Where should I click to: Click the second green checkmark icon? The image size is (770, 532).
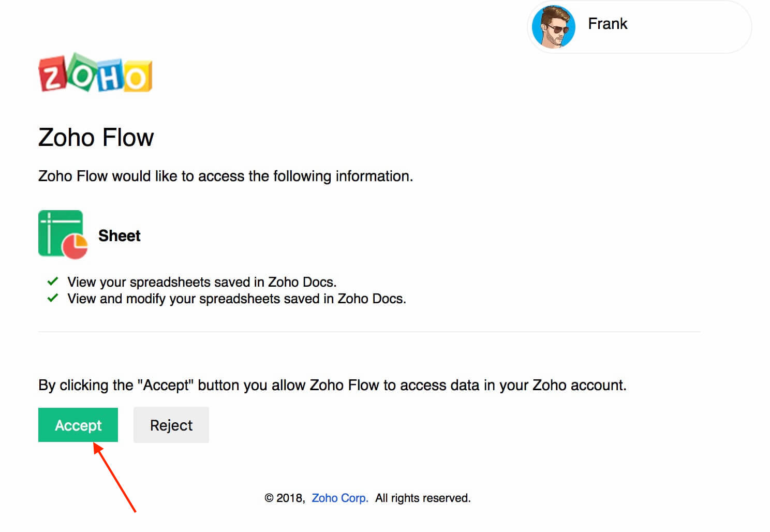point(52,298)
